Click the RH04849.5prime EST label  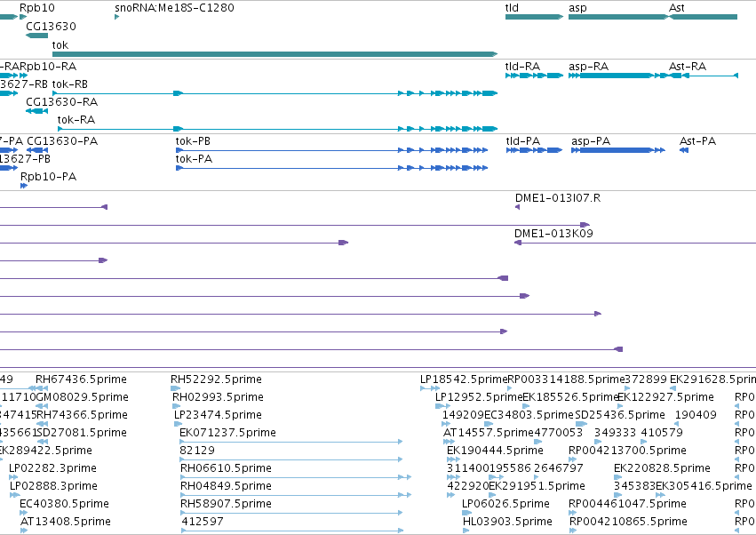226,486
